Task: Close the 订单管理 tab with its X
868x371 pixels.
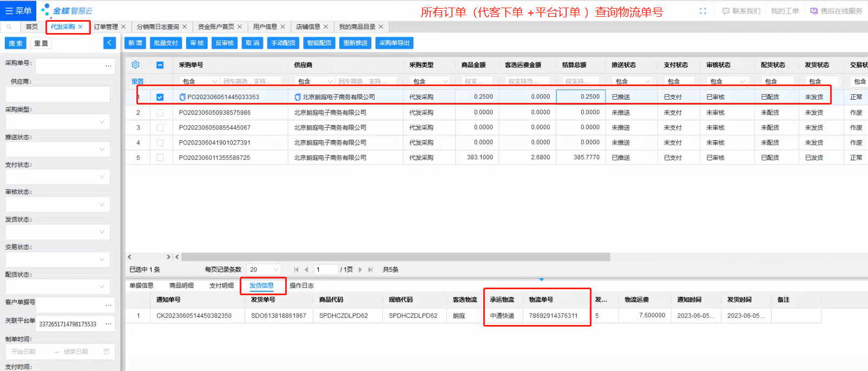Action: click(x=123, y=27)
